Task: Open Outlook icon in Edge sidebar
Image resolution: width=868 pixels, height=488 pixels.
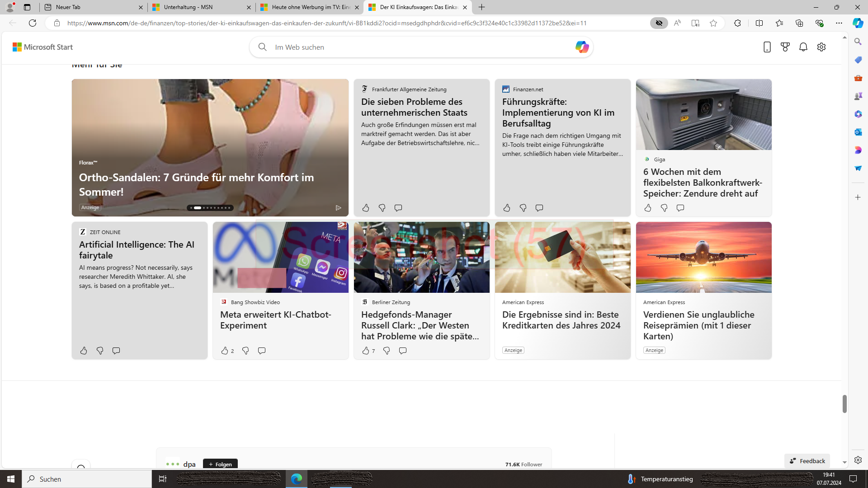Action: pyautogui.click(x=858, y=132)
